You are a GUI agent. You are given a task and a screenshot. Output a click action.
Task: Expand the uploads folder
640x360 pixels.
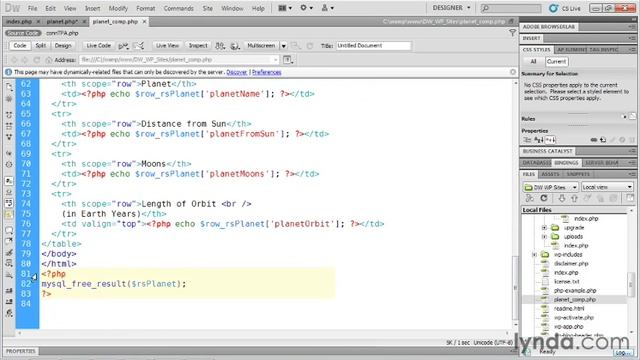(x=544, y=237)
